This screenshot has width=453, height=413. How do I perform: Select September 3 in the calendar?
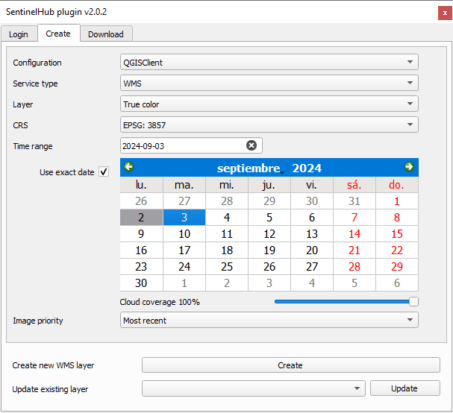pos(184,217)
